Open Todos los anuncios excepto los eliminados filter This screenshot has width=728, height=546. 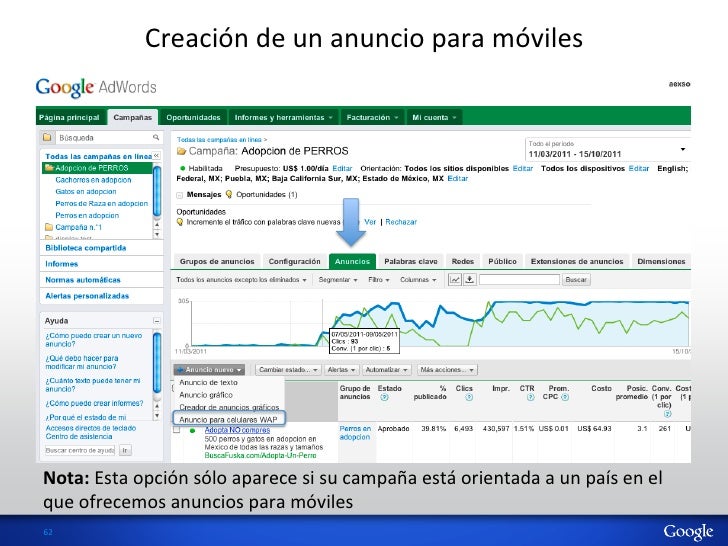pos(241,280)
